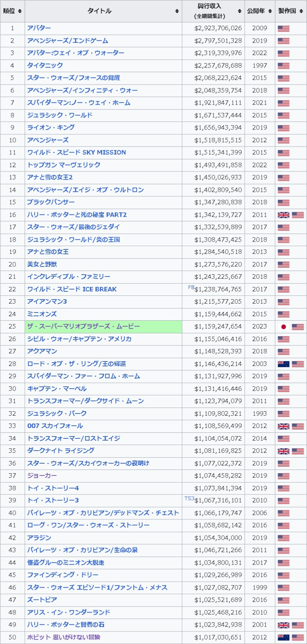
Task: Click the UK flag in ハリー・ポッターと死の秘宝 PART2 row
Action: click(284, 215)
